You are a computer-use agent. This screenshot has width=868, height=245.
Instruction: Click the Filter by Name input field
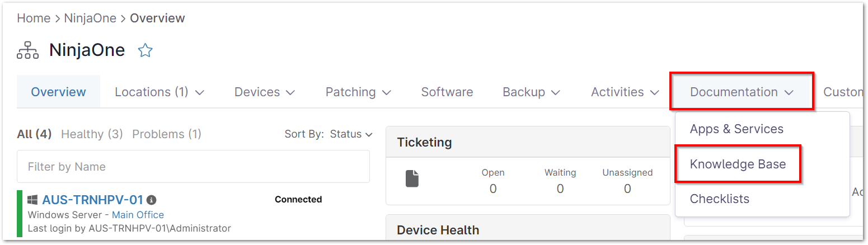[x=193, y=167]
